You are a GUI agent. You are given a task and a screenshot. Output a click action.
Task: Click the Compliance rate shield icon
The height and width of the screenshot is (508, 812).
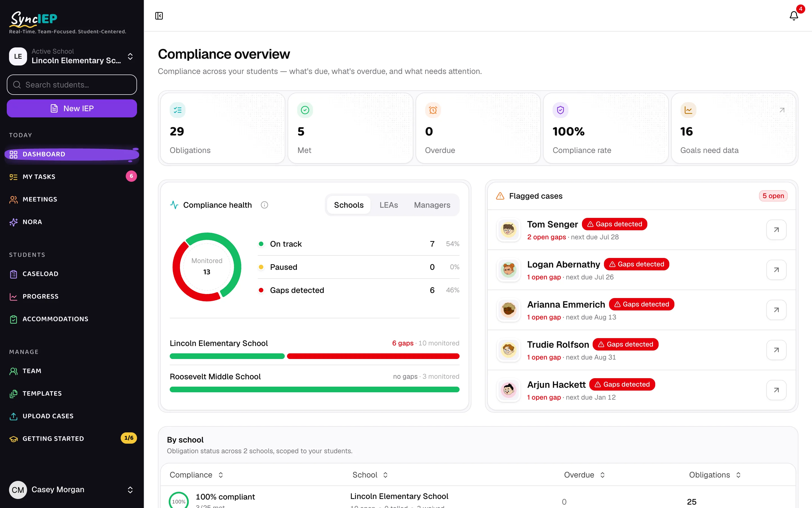click(560, 110)
